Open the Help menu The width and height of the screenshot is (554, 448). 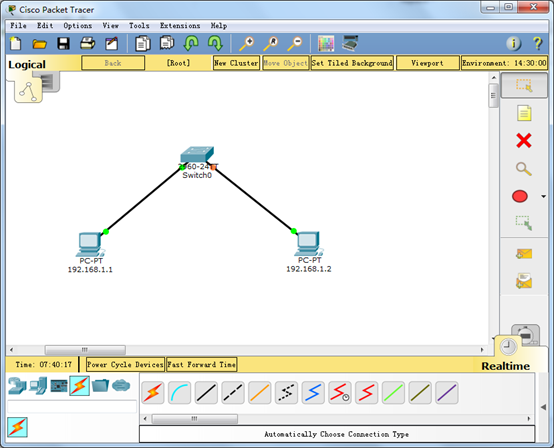point(219,26)
